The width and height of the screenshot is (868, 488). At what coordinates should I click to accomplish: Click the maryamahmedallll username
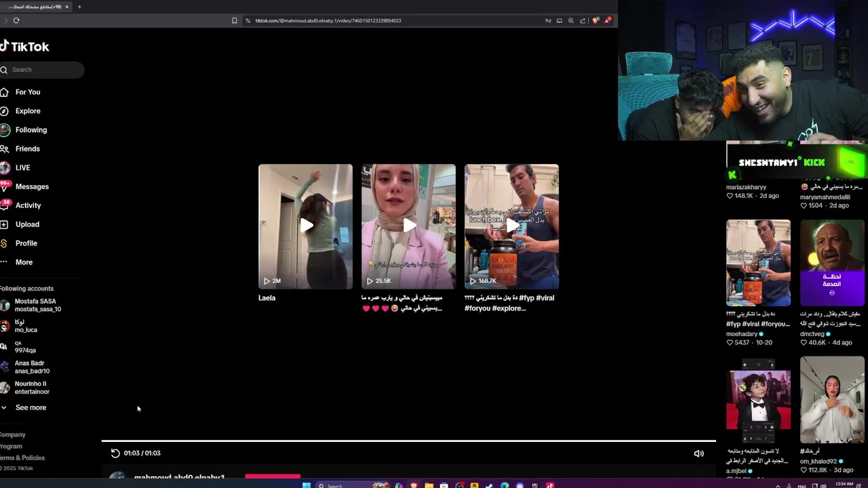[x=825, y=197]
